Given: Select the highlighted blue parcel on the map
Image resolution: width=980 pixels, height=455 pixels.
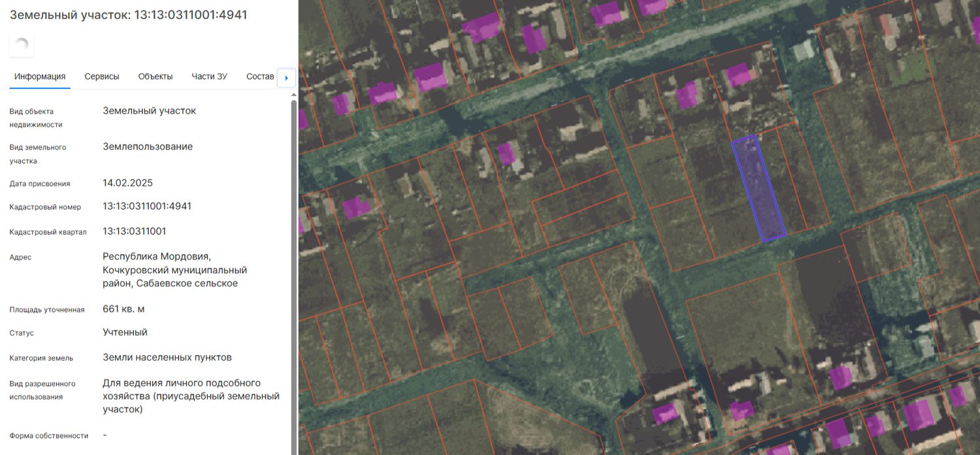Looking at the screenshot, I should 759,189.
